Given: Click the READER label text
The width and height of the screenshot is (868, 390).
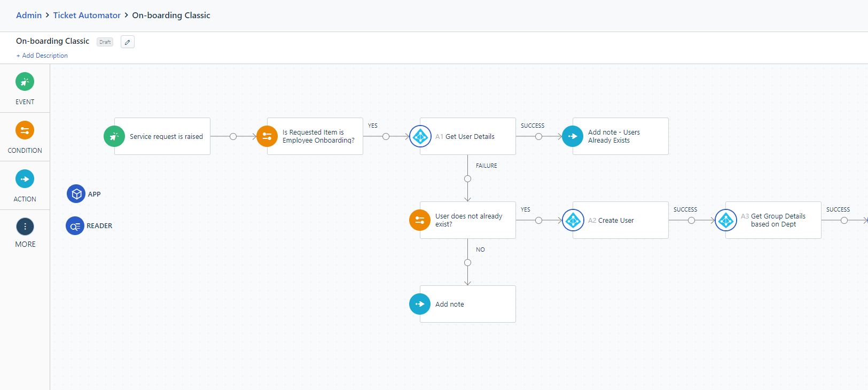Looking at the screenshot, I should tap(99, 226).
